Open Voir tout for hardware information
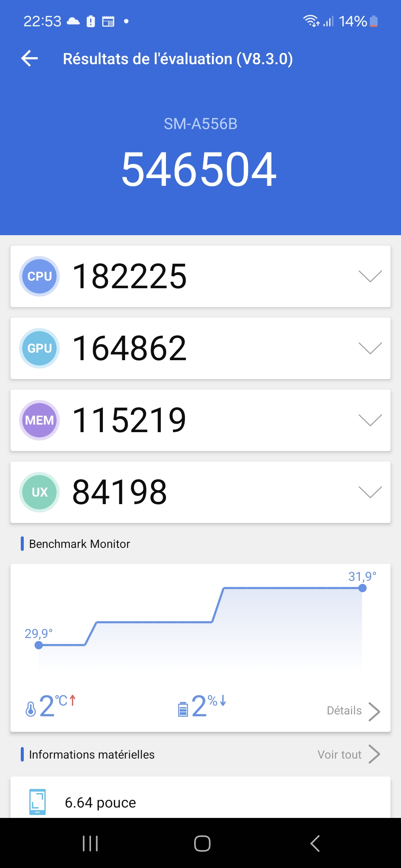The image size is (401, 868). point(348,754)
